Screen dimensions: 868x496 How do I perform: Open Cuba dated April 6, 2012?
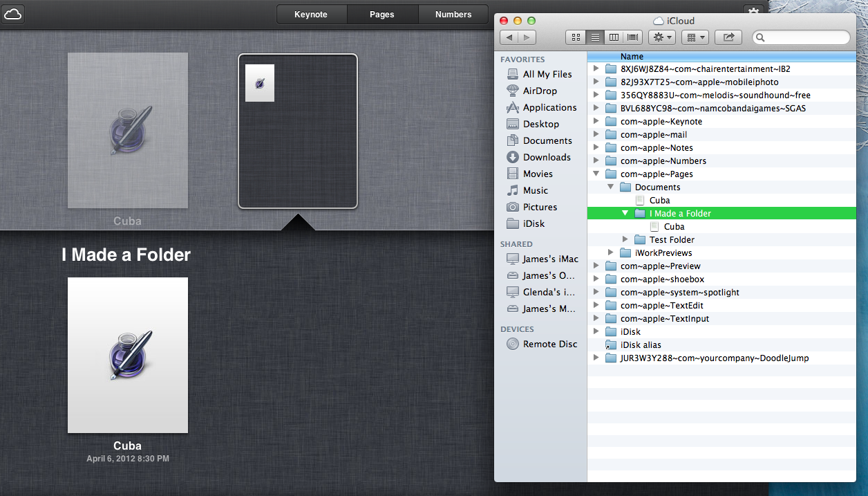[128, 356]
